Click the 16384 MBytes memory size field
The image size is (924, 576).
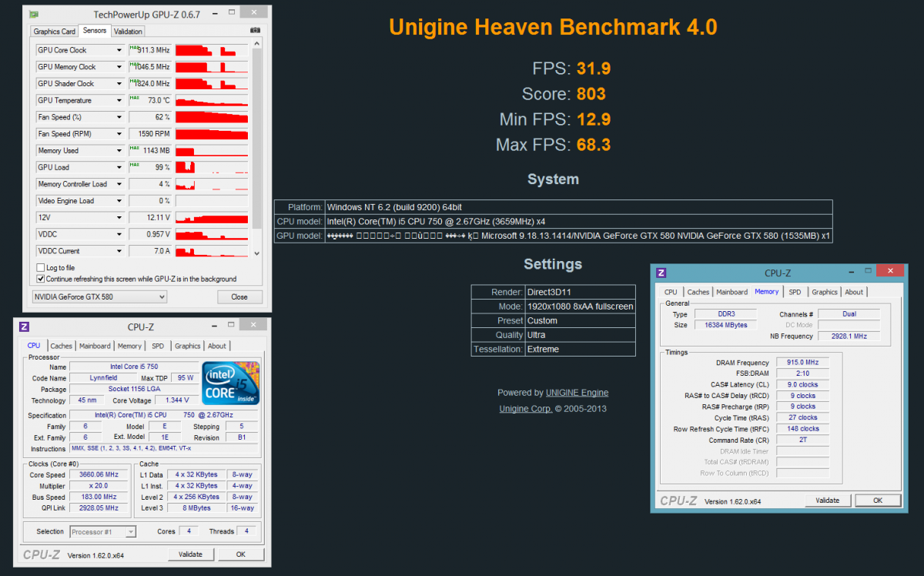tap(726, 325)
